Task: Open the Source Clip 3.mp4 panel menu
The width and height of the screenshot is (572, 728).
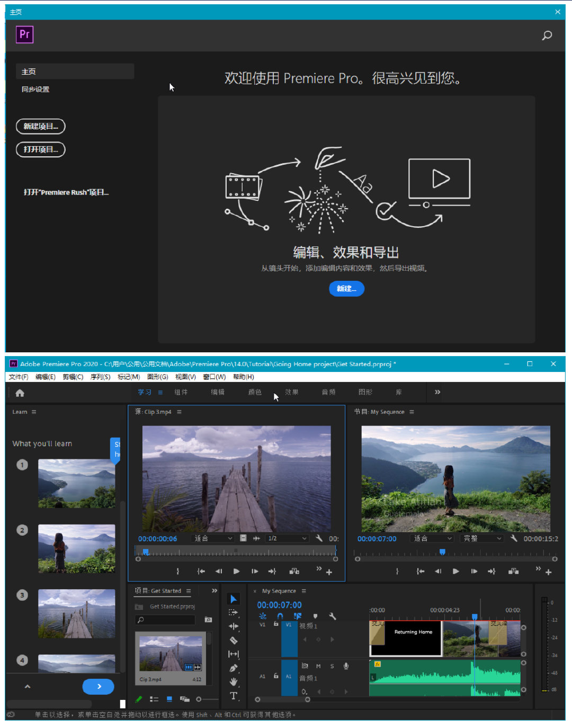Action: 179,412
